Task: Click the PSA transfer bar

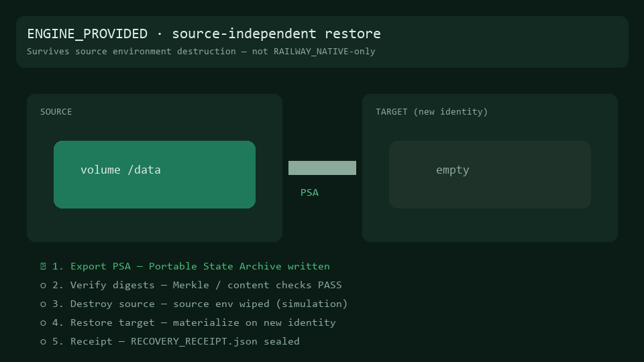Action: pyautogui.click(x=322, y=168)
